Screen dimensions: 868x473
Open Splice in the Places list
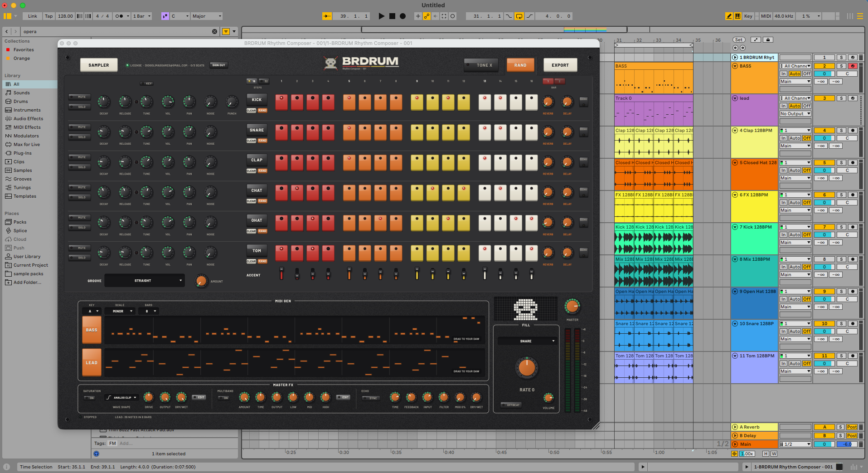tap(20, 230)
